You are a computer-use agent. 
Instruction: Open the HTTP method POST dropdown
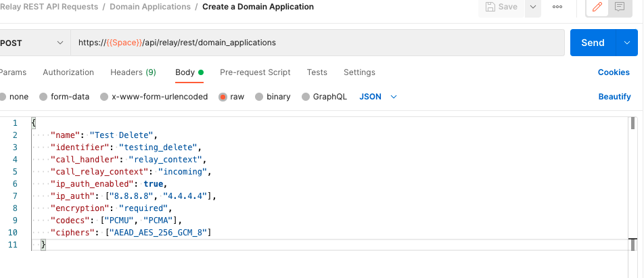32,43
